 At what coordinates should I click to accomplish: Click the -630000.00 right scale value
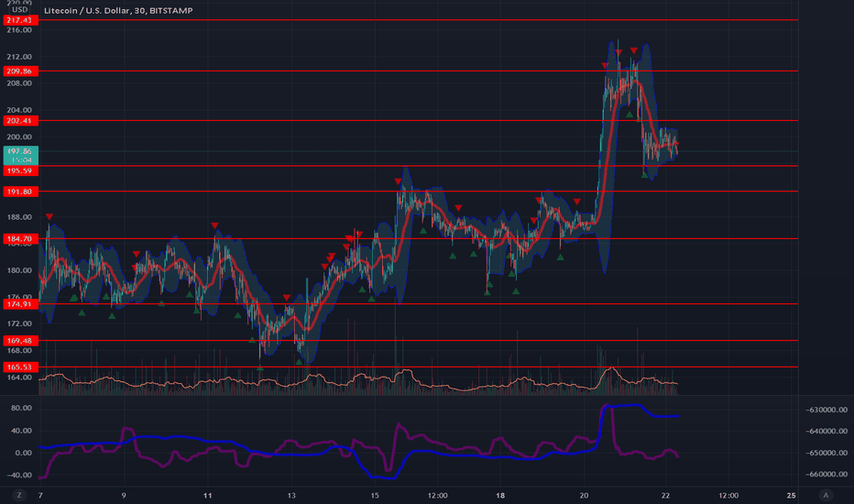point(827,410)
